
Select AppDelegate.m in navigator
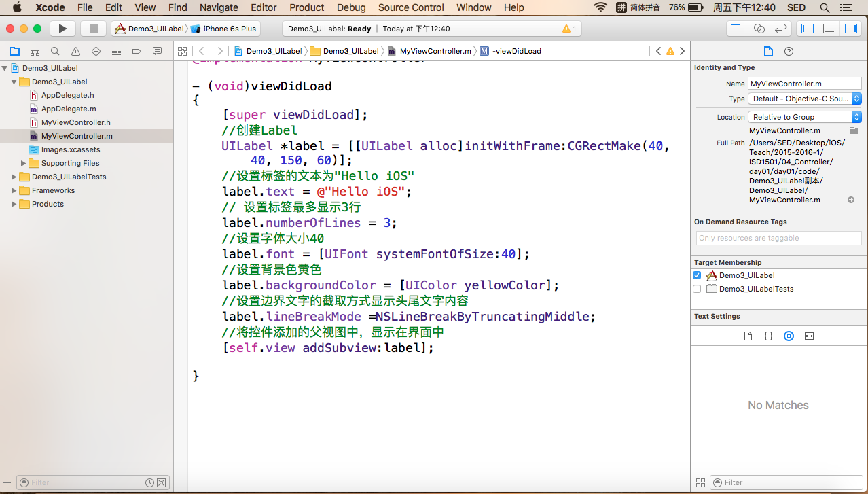click(x=69, y=109)
